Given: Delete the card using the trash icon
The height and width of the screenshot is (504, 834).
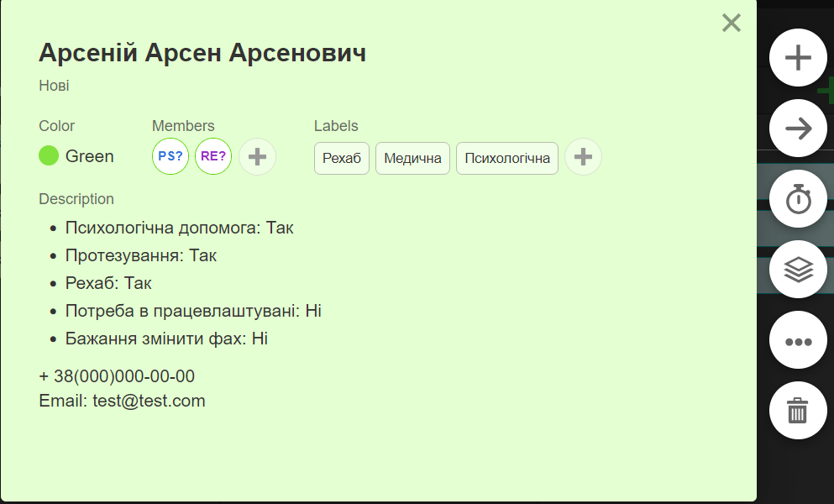Looking at the screenshot, I should coord(798,411).
